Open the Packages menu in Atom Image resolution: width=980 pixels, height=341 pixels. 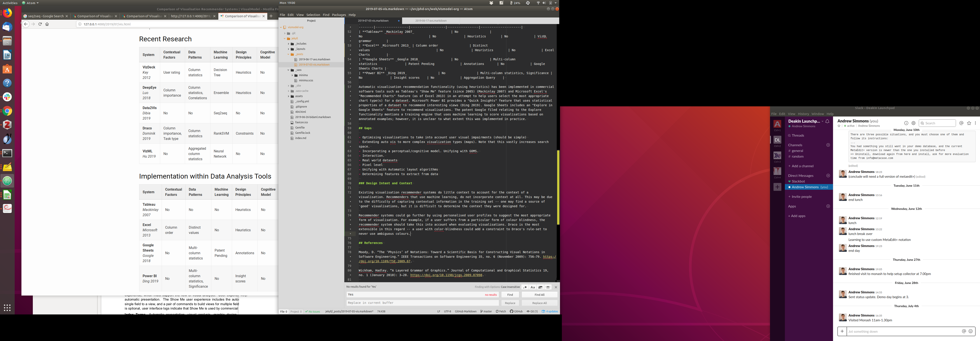[x=339, y=15]
